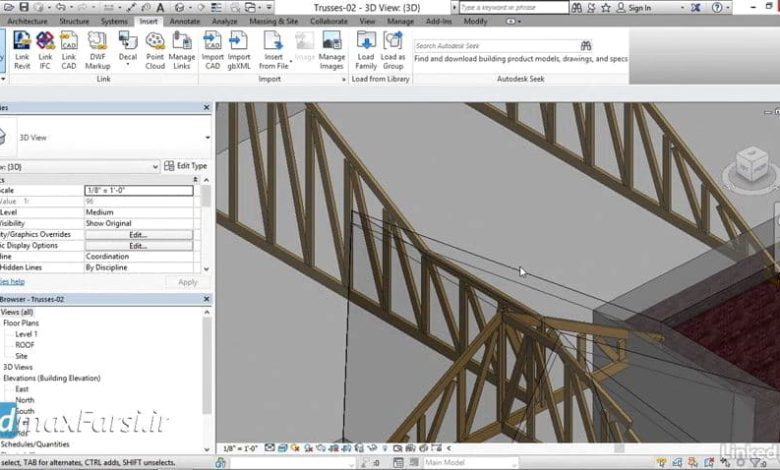The image size is (780, 470).
Task: Click the binoculars beside the Autodesk Seek field
Action: point(586,46)
